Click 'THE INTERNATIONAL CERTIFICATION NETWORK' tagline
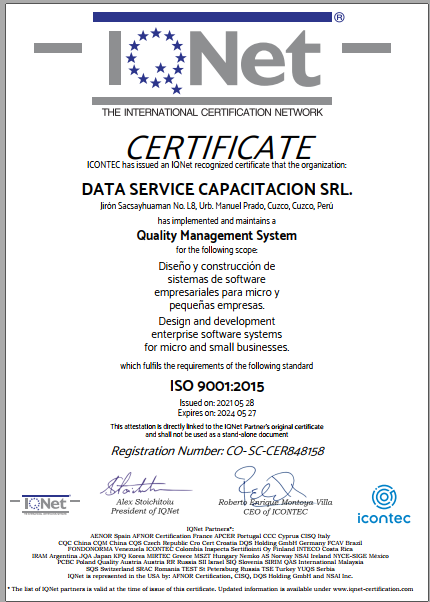 (212, 112)
